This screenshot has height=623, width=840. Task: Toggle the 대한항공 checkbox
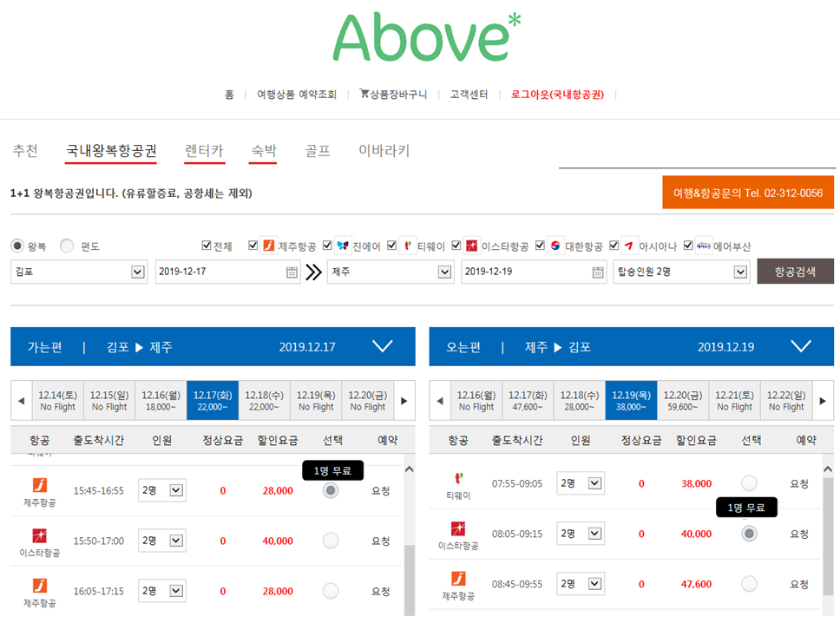540,246
